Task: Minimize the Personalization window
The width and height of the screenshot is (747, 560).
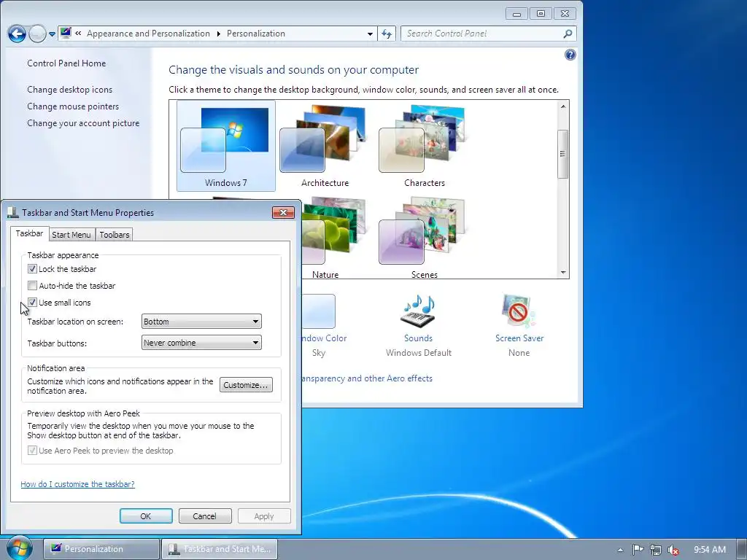Action: click(517, 14)
